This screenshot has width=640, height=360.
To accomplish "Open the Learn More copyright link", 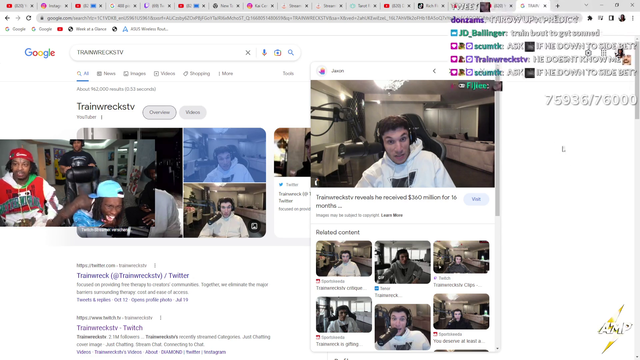I will coord(391,215).
